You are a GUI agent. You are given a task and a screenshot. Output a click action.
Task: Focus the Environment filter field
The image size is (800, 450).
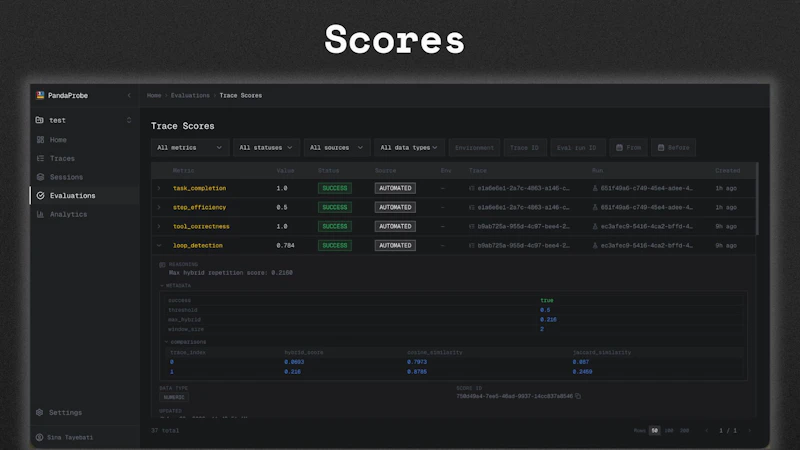474,147
